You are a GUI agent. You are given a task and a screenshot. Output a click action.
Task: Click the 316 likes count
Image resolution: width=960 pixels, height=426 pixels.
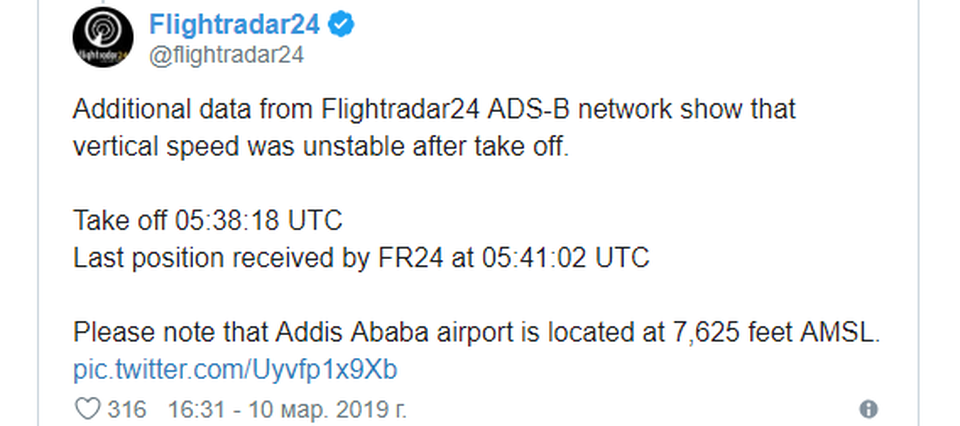(128, 410)
